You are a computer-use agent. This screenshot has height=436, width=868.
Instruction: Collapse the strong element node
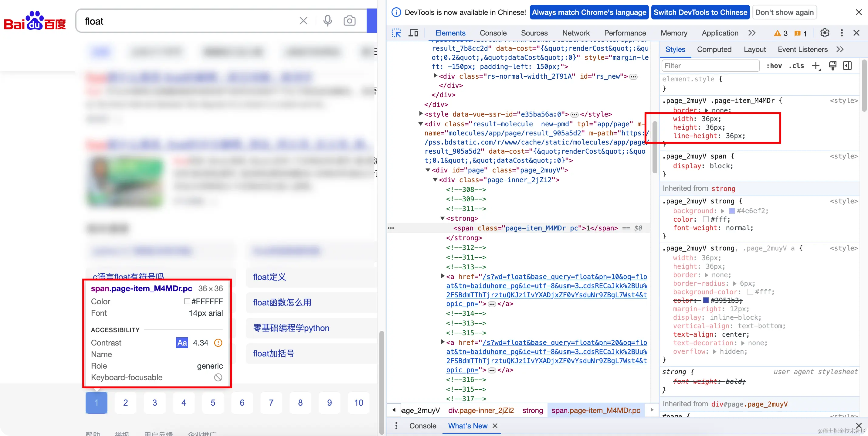(442, 219)
